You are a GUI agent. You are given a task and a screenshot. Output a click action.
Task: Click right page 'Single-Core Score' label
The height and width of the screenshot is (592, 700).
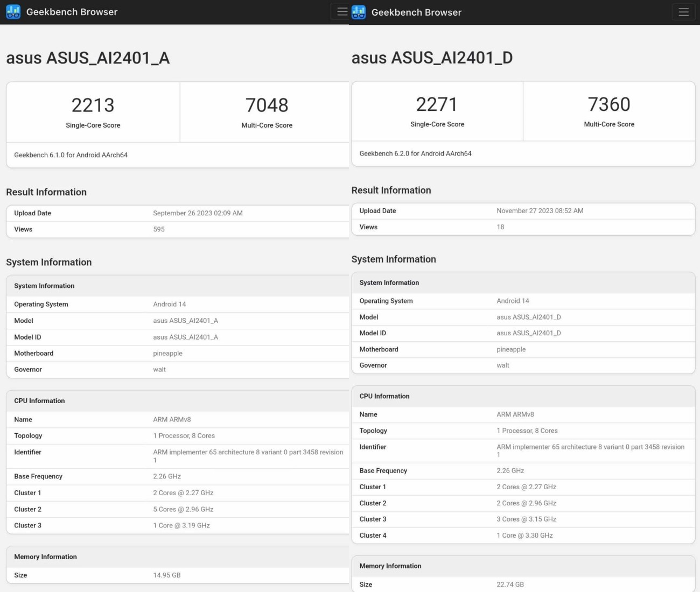click(x=437, y=124)
